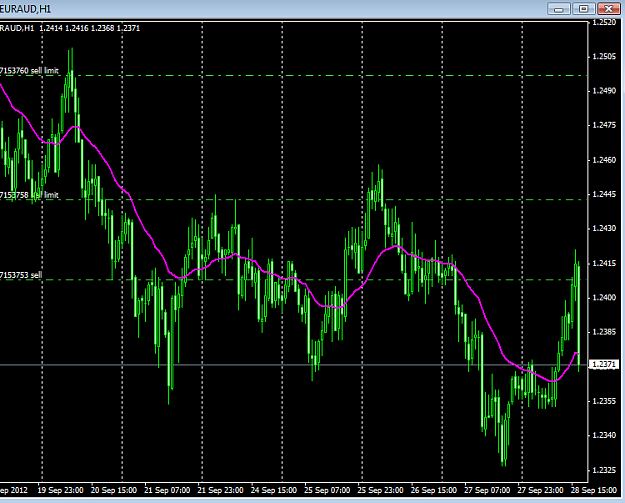Screen dimensions: 625x503
Task: Click the 1.2490 price scale label
Action: (604, 91)
